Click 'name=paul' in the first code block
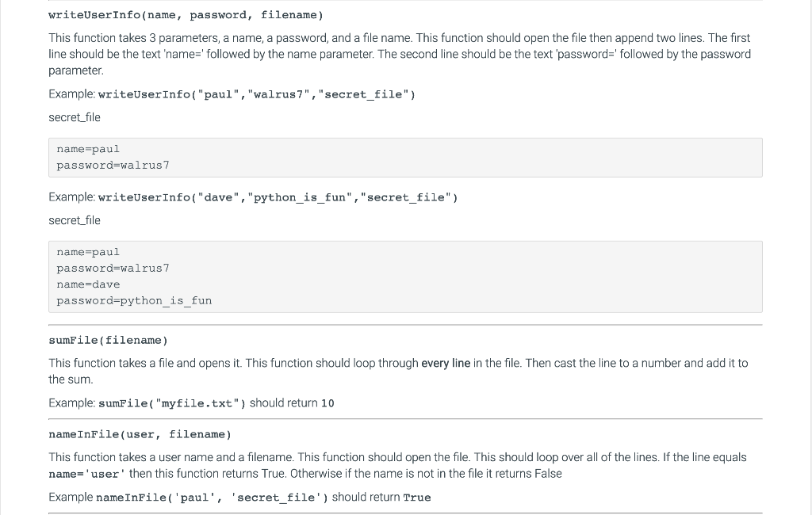This screenshot has height=515, width=812. coord(88,149)
